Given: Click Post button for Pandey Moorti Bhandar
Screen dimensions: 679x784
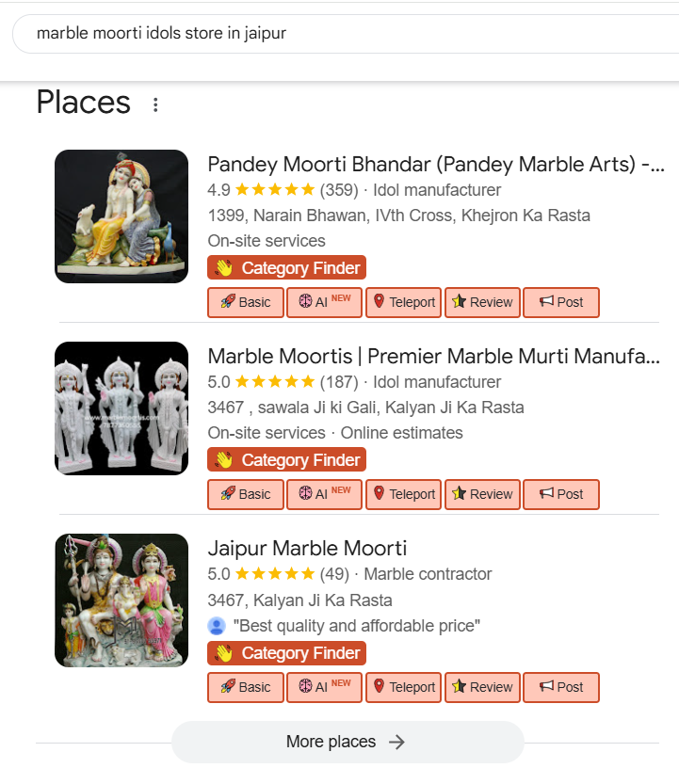Looking at the screenshot, I should [x=560, y=302].
